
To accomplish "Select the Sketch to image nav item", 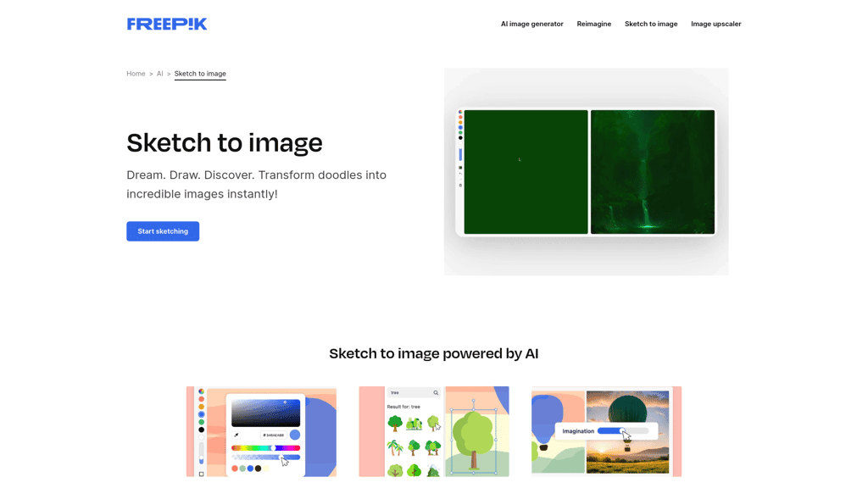I will 651,24.
